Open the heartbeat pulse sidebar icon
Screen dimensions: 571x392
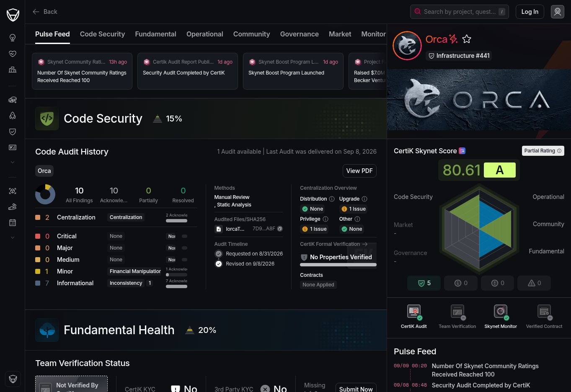[x=13, y=54]
